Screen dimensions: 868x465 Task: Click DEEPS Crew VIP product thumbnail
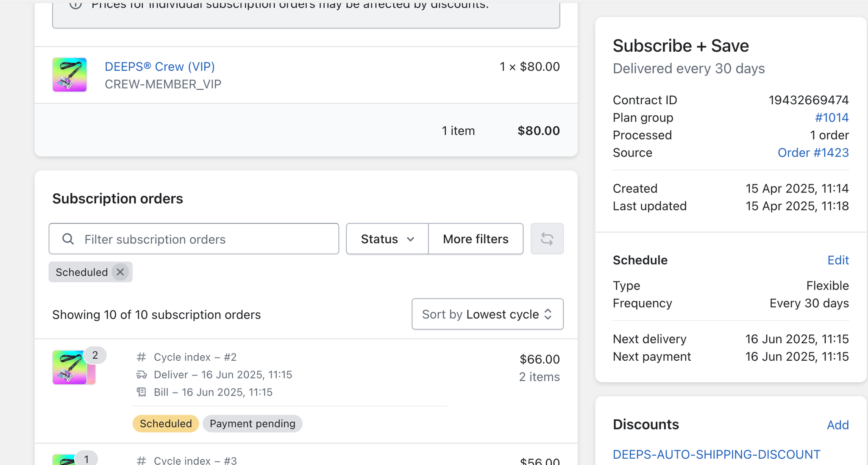click(70, 75)
